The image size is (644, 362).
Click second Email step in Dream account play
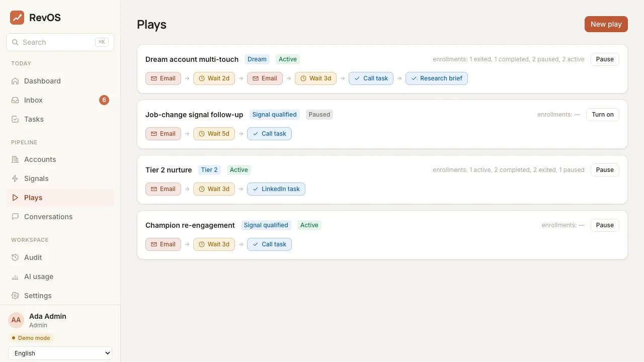pyautogui.click(x=265, y=78)
